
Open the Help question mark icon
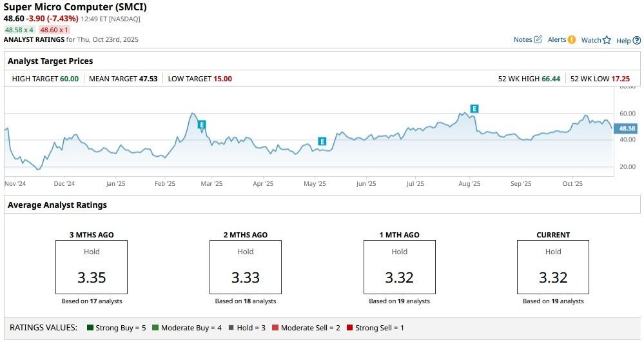637,40
